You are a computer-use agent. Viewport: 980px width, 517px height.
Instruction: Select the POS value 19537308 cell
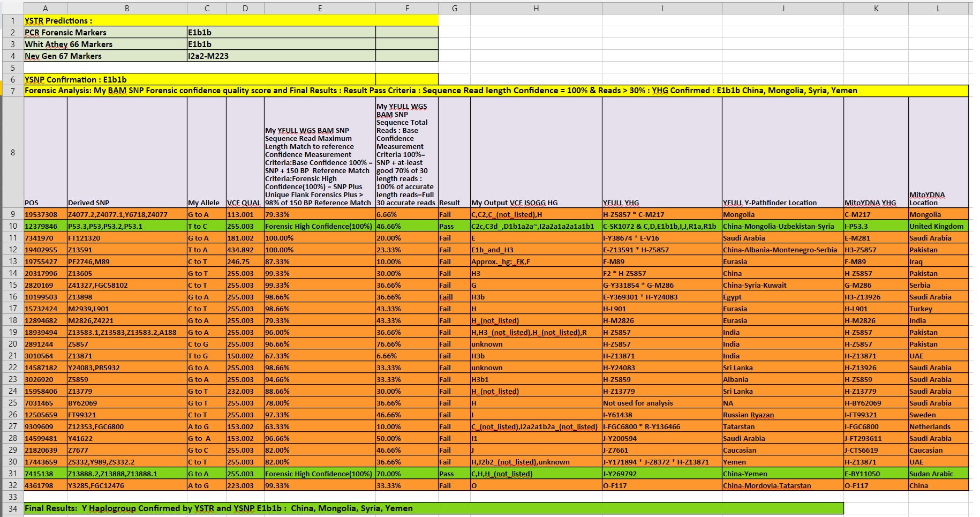pos(46,214)
